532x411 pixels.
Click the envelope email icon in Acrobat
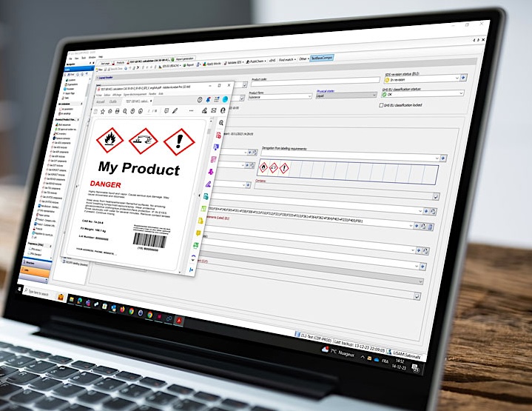pos(214,110)
